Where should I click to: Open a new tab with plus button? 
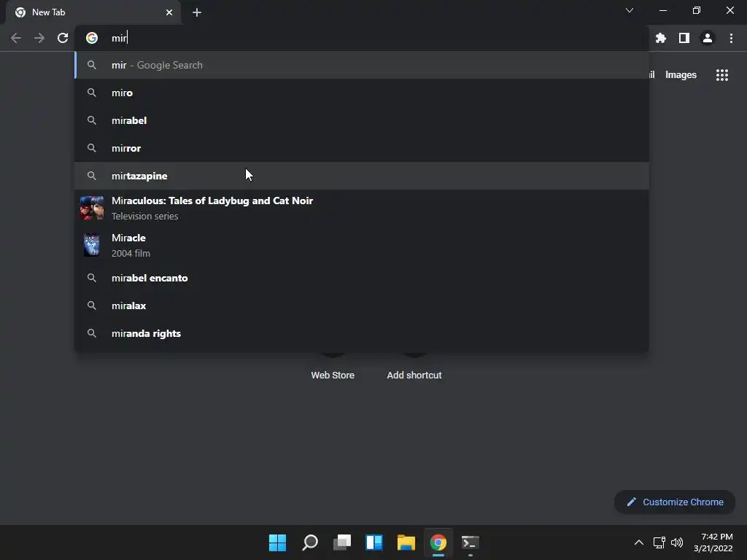point(197,12)
